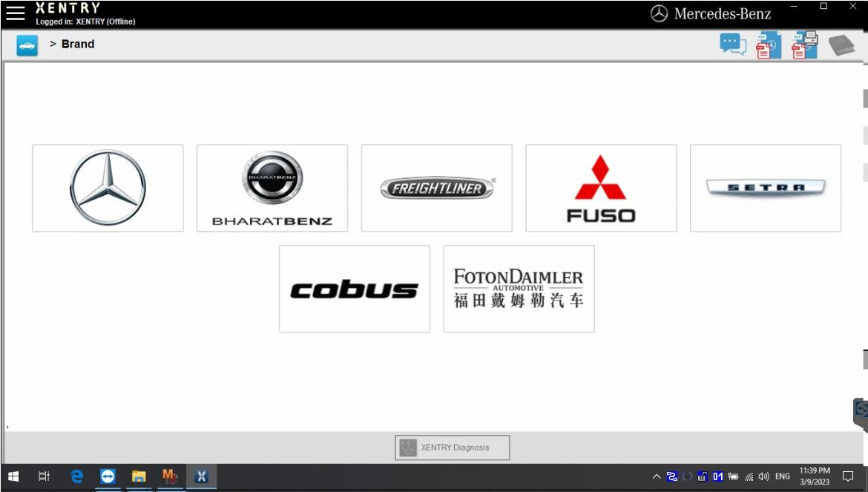The height and width of the screenshot is (492, 868).
Task: Select the Setra brand tile
Action: point(766,188)
